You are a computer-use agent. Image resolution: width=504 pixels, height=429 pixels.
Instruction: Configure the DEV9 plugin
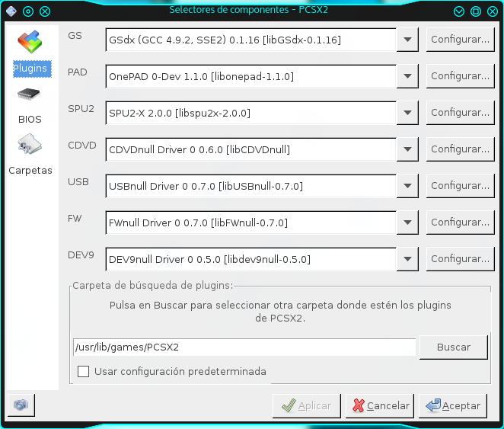pyautogui.click(x=461, y=258)
